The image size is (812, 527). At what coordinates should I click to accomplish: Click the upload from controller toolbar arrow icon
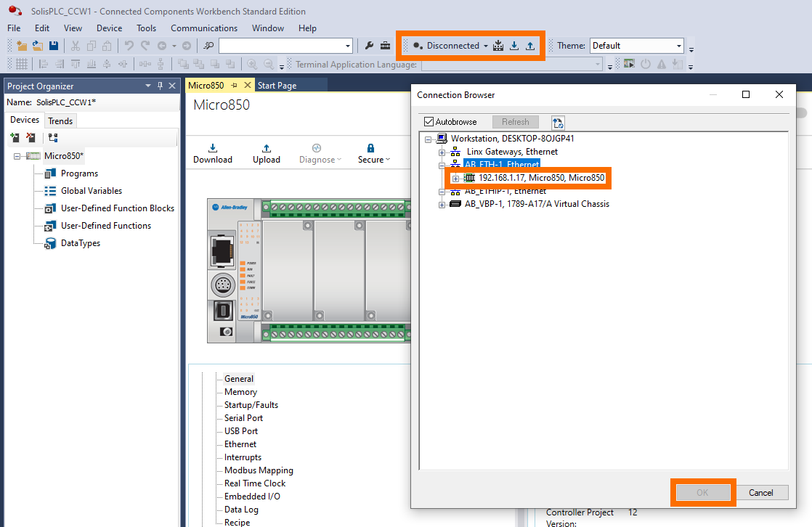(x=530, y=46)
